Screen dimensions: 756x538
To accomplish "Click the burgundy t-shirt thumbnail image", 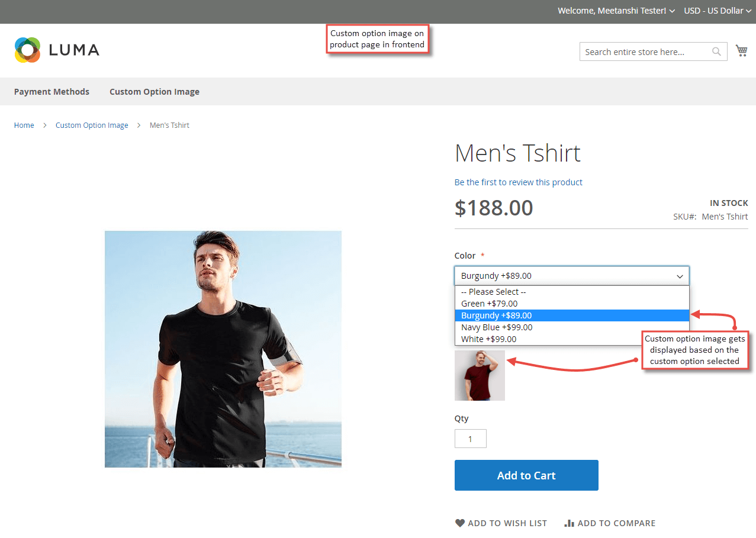I will pyautogui.click(x=480, y=375).
